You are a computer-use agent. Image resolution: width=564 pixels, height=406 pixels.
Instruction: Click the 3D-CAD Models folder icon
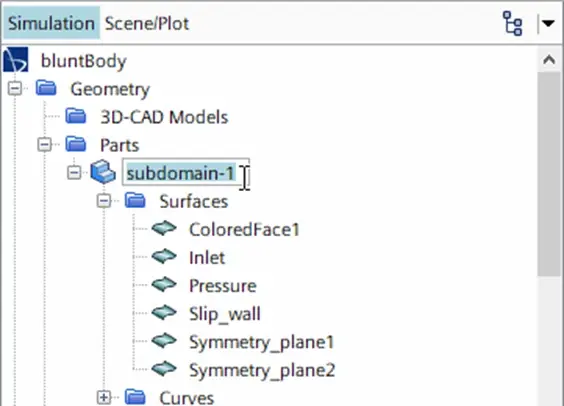(x=76, y=116)
